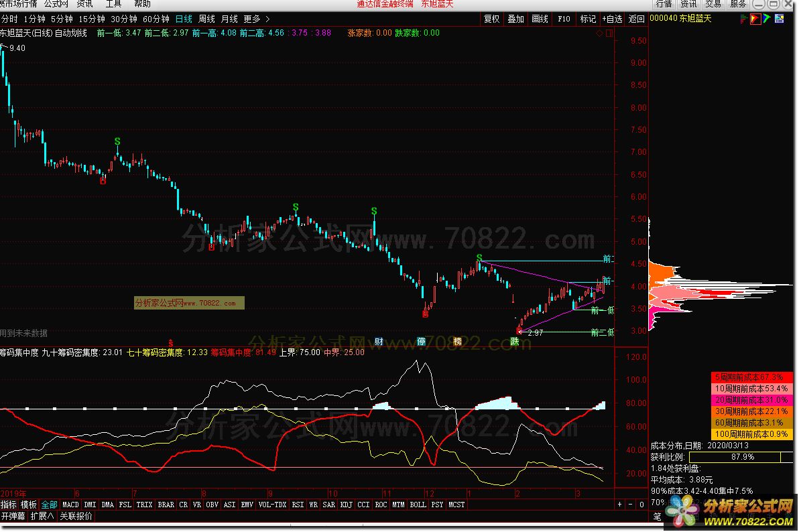Apply the VOL-TDX indicator

(x=273, y=505)
